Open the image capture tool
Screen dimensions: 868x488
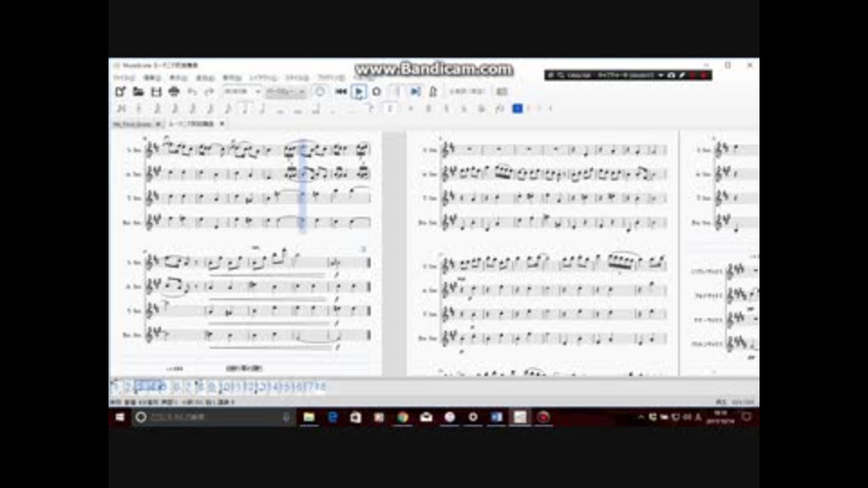(x=502, y=92)
